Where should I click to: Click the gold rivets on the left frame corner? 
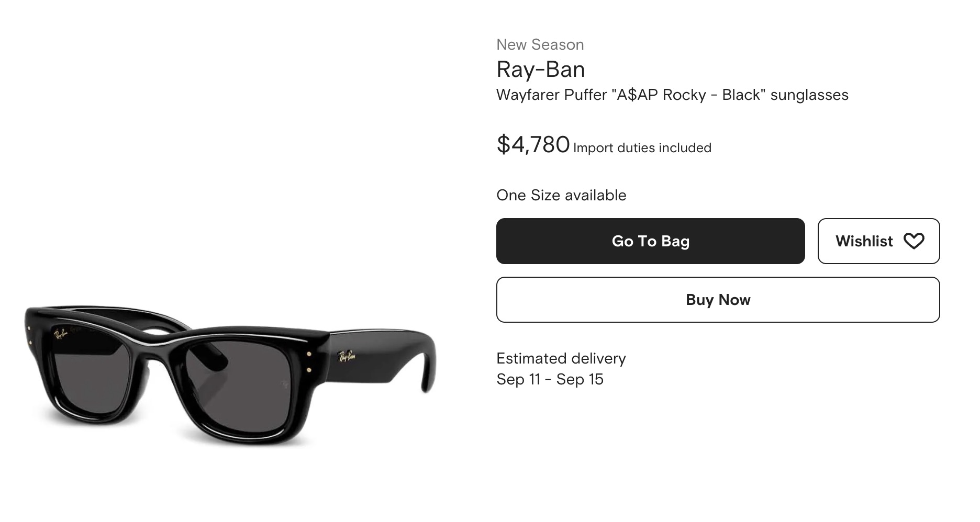29,335
